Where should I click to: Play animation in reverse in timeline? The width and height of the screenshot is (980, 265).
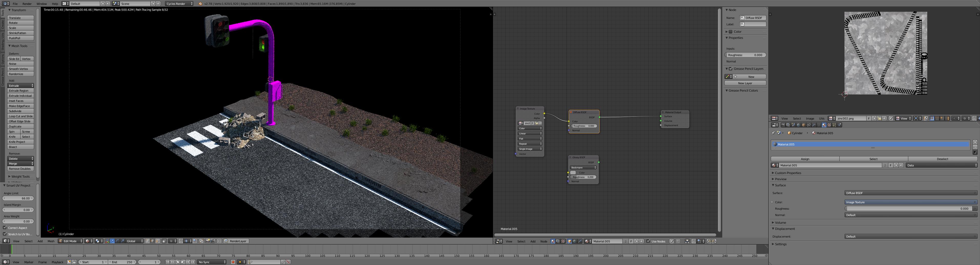pyautogui.click(x=178, y=262)
